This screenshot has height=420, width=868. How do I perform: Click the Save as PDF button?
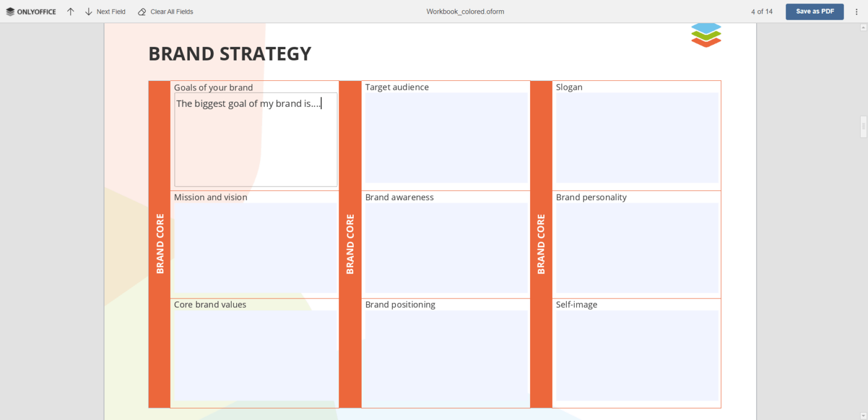(x=814, y=11)
